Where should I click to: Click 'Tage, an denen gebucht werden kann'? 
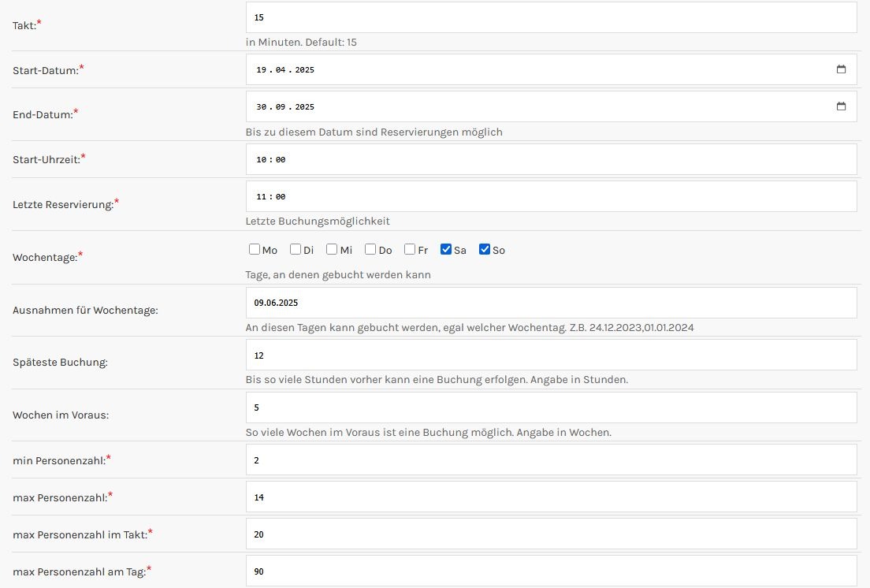pyautogui.click(x=338, y=274)
